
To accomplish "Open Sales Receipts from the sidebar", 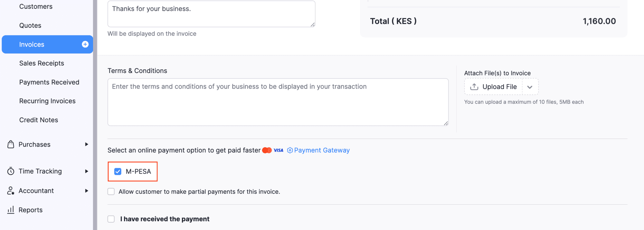I will [x=42, y=63].
